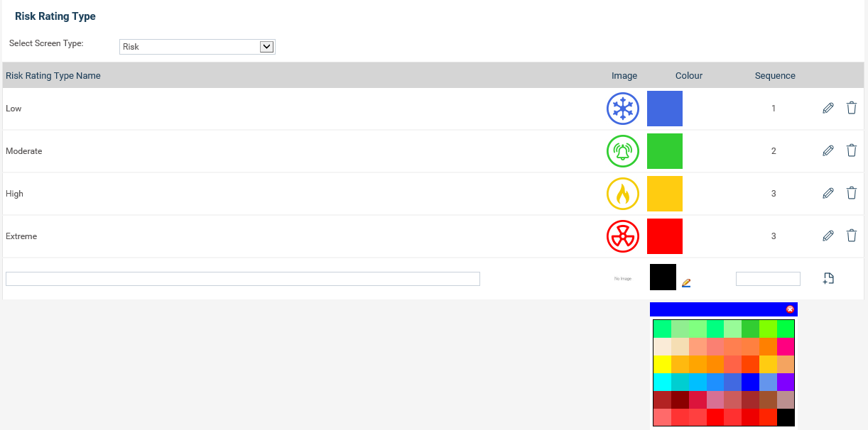Click the new Sequence input box
The image size is (868, 430).
[768, 279]
